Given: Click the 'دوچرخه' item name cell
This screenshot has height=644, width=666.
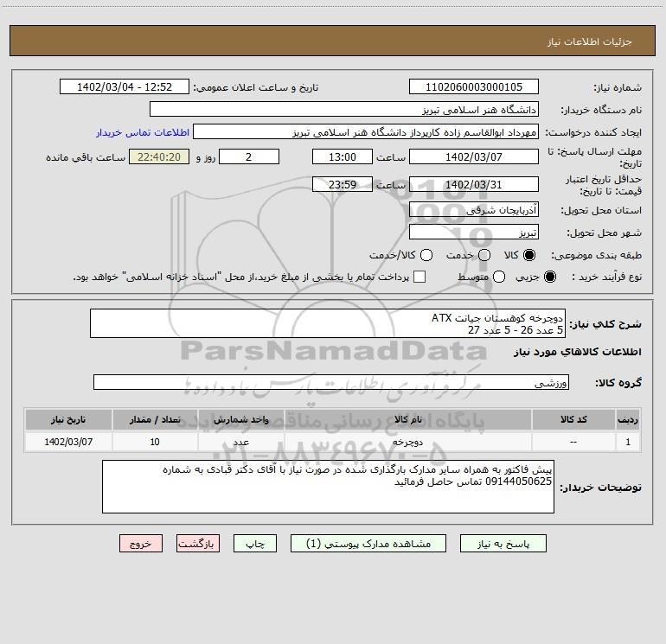Looking at the screenshot, I should coord(407,442).
